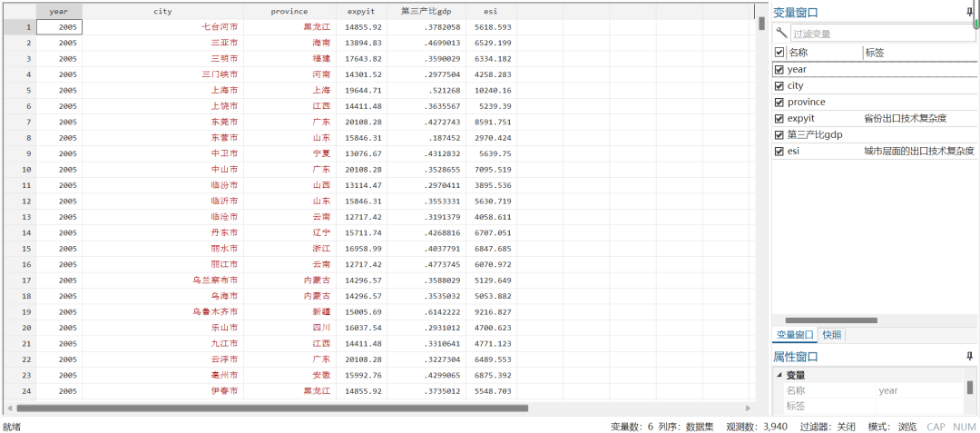Screen dimensions: 980x433
Task: Select the esi column header
Action: (491, 11)
